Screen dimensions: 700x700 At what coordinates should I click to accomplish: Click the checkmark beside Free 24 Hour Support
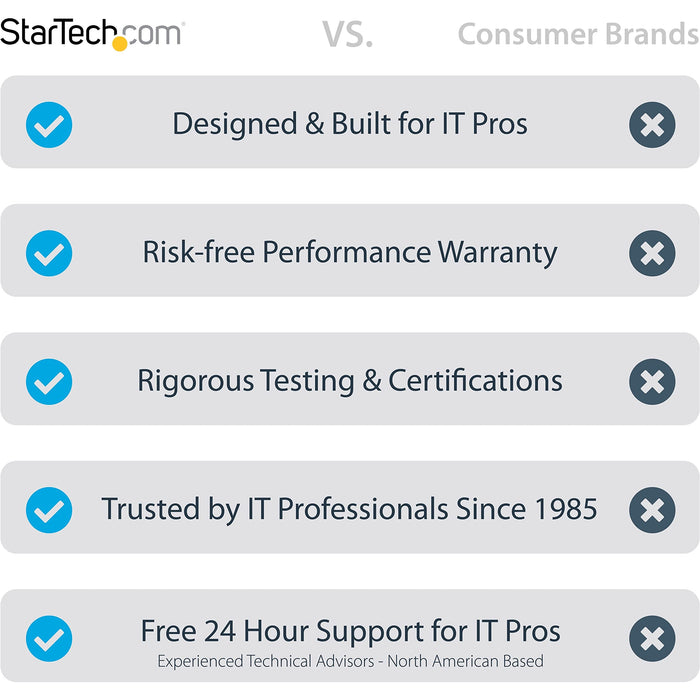coord(49,638)
